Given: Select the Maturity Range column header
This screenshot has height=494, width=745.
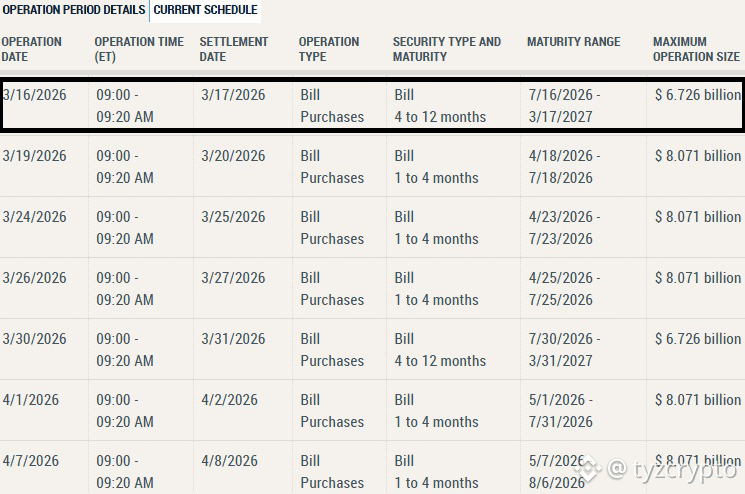Looking at the screenshot, I should tap(573, 42).
